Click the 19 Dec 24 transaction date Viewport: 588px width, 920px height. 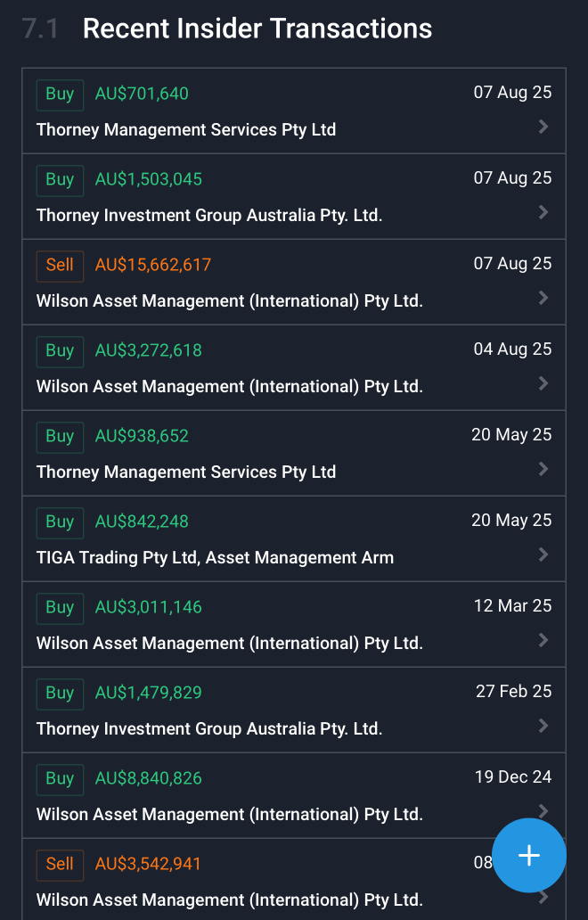coord(513,777)
